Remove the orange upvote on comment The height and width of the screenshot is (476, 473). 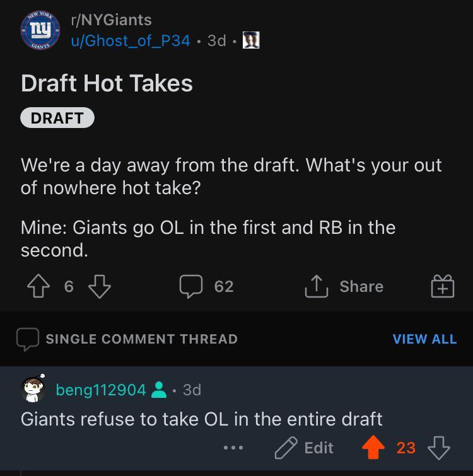[x=373, y=448]
